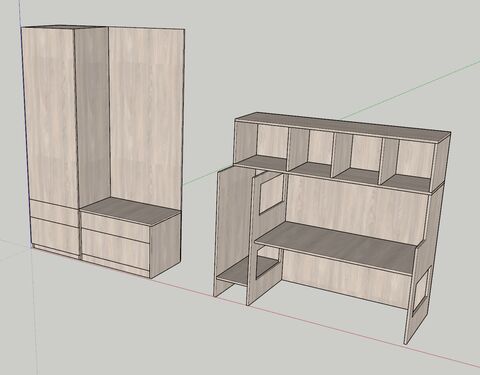Select the wardrobe bench seat top surface
This screenshot has width=480, height=375.
[130, 212]
